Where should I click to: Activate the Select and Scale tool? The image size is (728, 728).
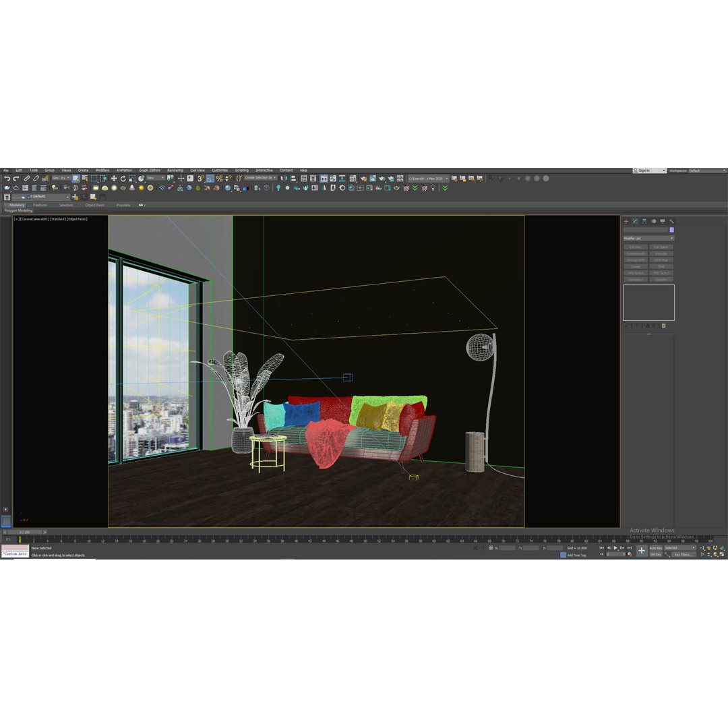(x=132, y=178)
